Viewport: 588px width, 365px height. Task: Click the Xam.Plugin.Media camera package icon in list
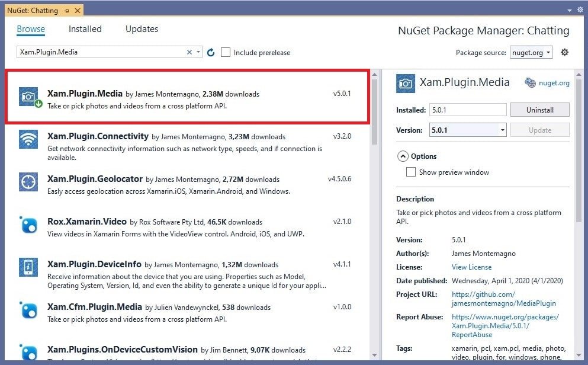[x=28, y=97]
